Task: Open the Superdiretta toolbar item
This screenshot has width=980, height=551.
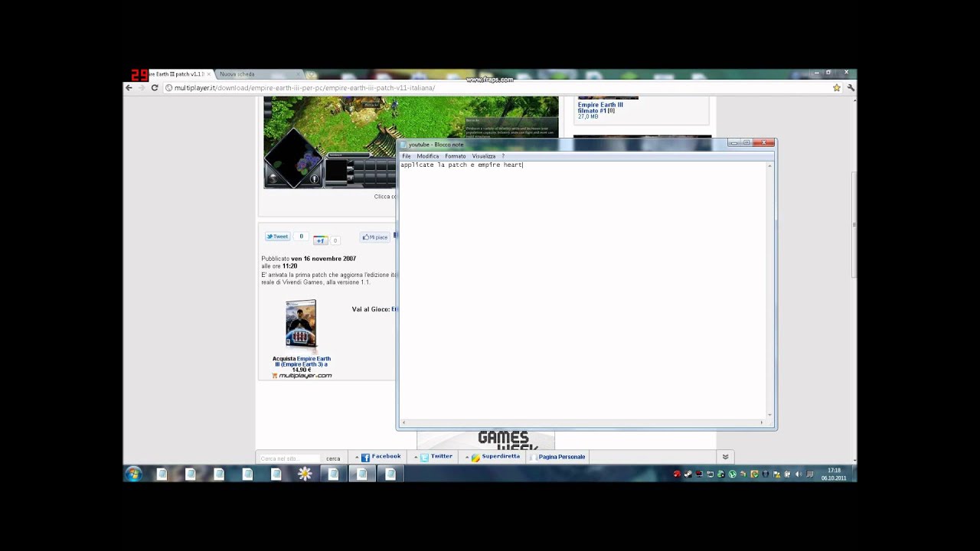Action: [x=495, y=457]
